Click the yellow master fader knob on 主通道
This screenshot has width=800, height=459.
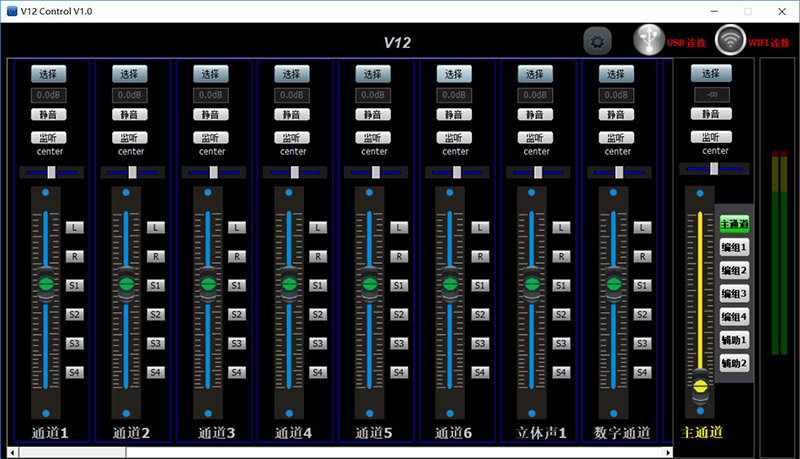click(x=700, y=385)
